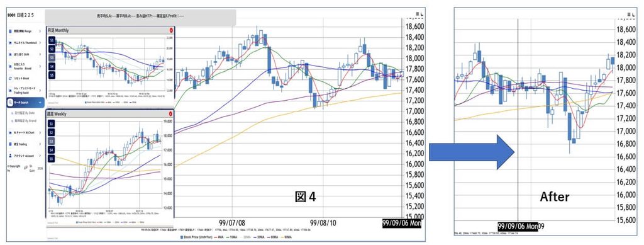
Task: Click the S.A / B.A profit status bar
Action: pyautogui.click(x=140, y=18)
